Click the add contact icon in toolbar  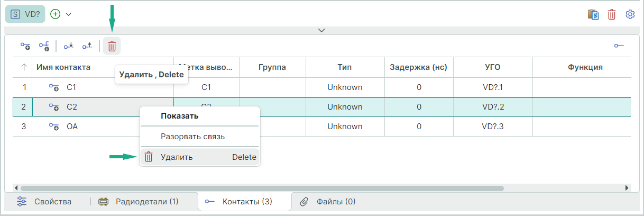pyautogui.click(x=25, y=46)
